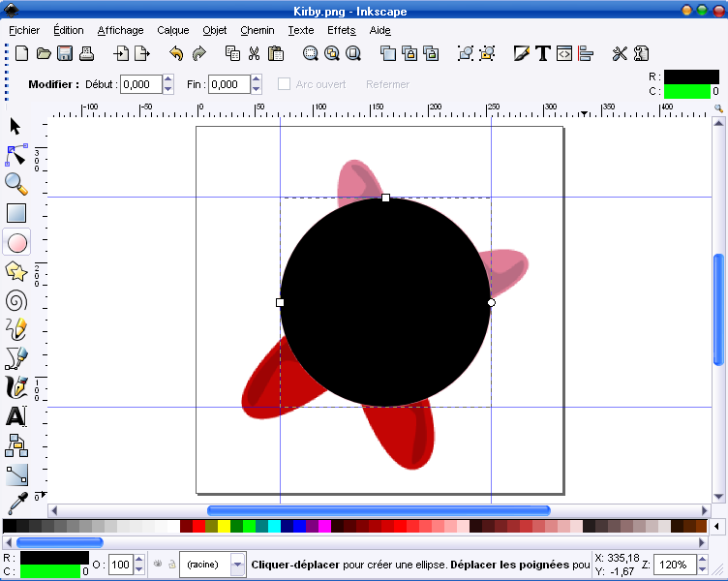Create a new document icon
The width and height of the screenshot is (728, 581).
(22, 53)
